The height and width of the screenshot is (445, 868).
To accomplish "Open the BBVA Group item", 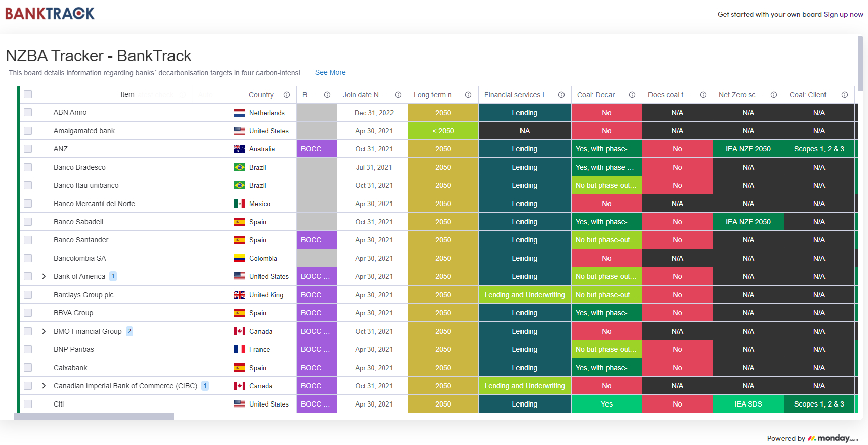I will point(73,313).
